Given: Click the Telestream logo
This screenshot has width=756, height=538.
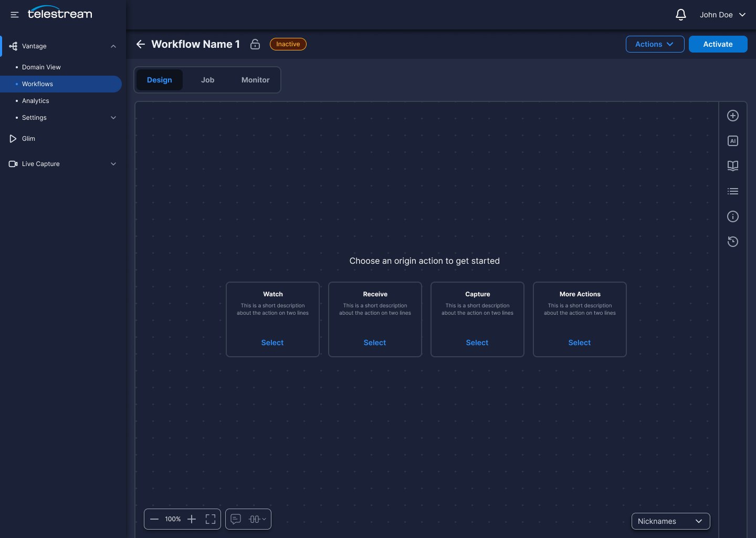Looking at the screenshot, I should (60, 13).
